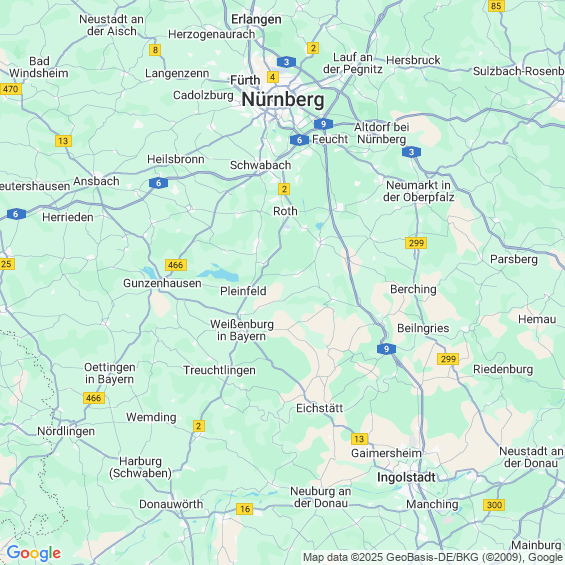Open the map data copyright text

433,557
